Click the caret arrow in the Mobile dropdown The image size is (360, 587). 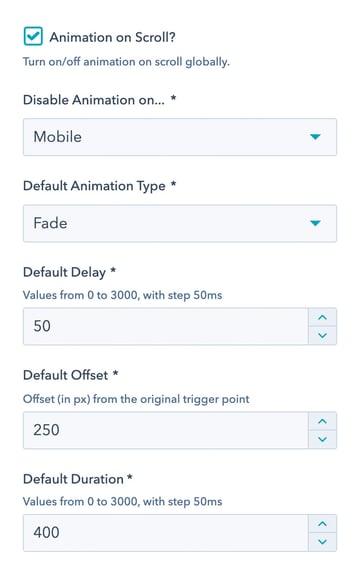click(315, 137)
